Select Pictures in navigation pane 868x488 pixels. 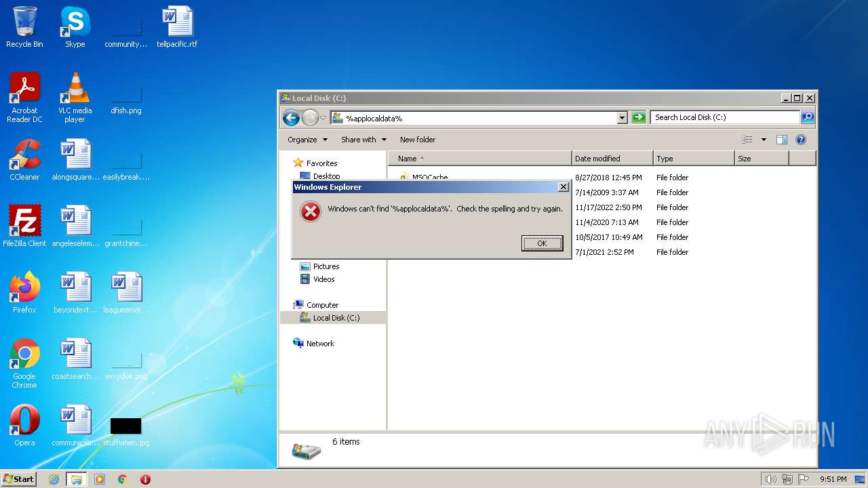tap(326, 266)
